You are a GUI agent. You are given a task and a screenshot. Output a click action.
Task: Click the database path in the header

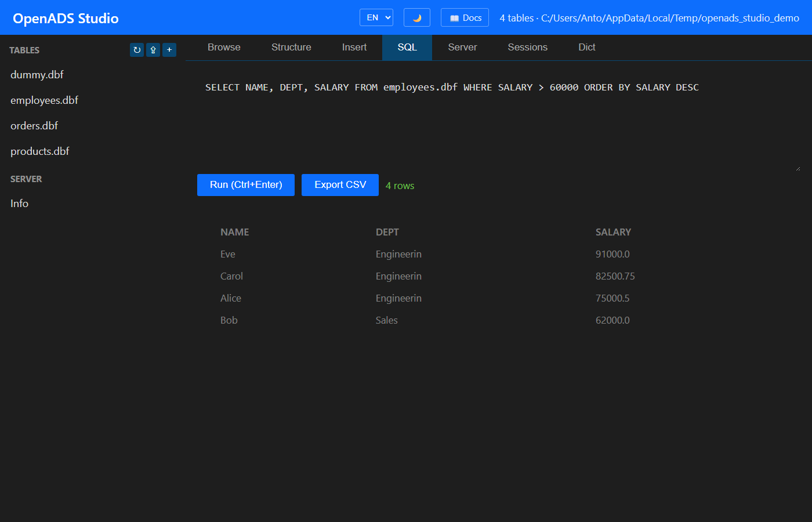click(670, 18)
